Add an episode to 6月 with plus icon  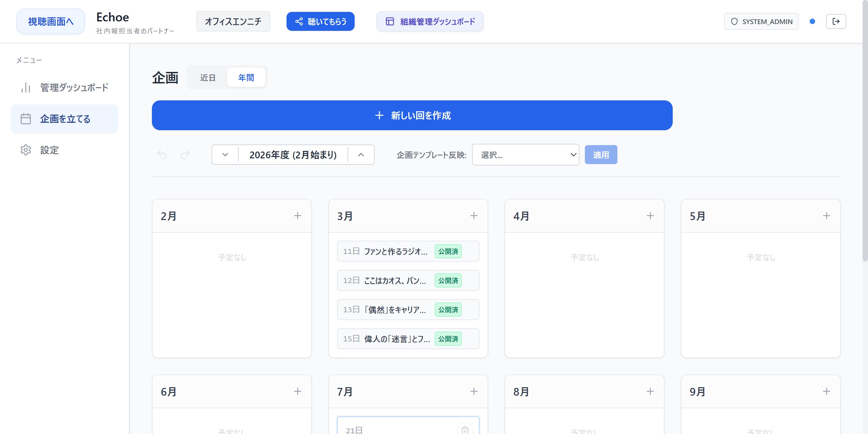(298, 391)
